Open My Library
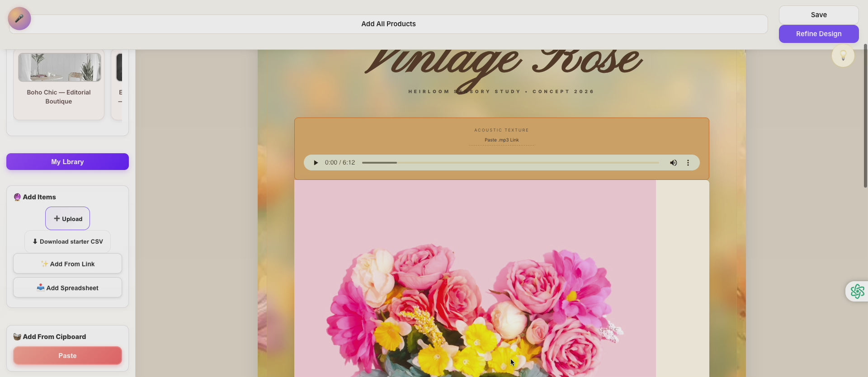The image size is (868, 377). [x=67, y=162]
